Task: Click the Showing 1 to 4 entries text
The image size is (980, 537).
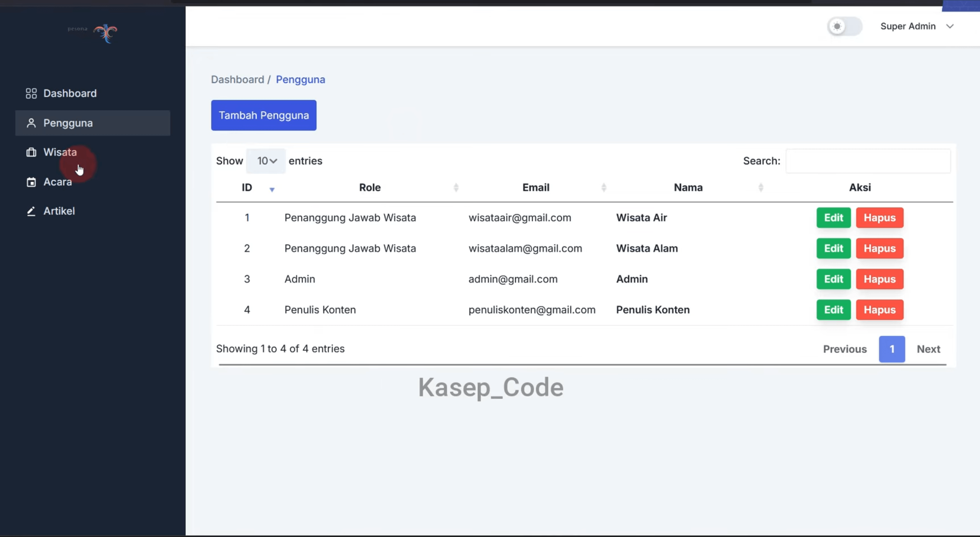Action: click(x=280, y=349)
